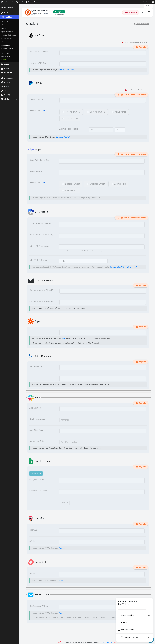The height and width of the screenshot is (644, 155).
Task: Click the YouTube icon beside MailChimp video link
Action: click(x=123, y=43)
